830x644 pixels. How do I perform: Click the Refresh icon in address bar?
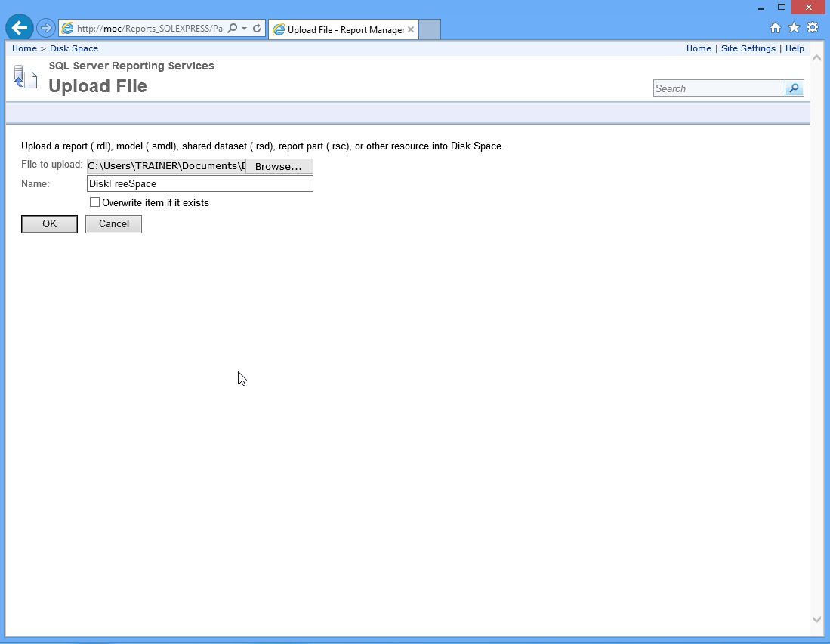click(x=257, y=29)
